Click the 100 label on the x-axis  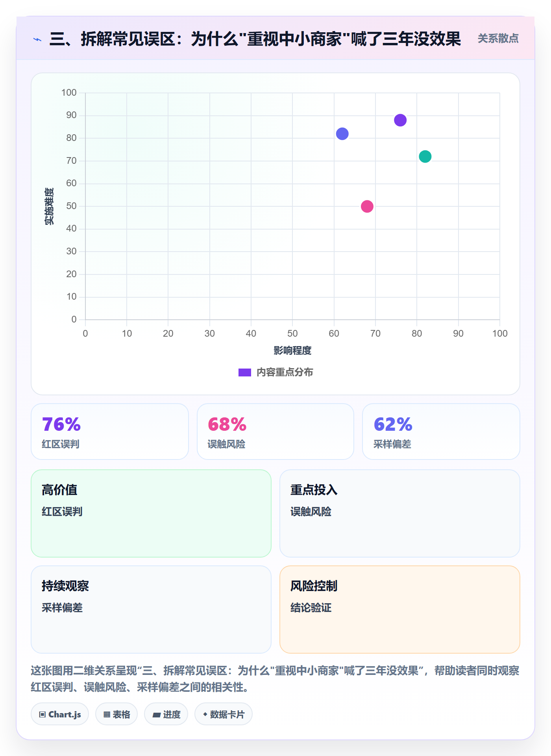point(500,334)
